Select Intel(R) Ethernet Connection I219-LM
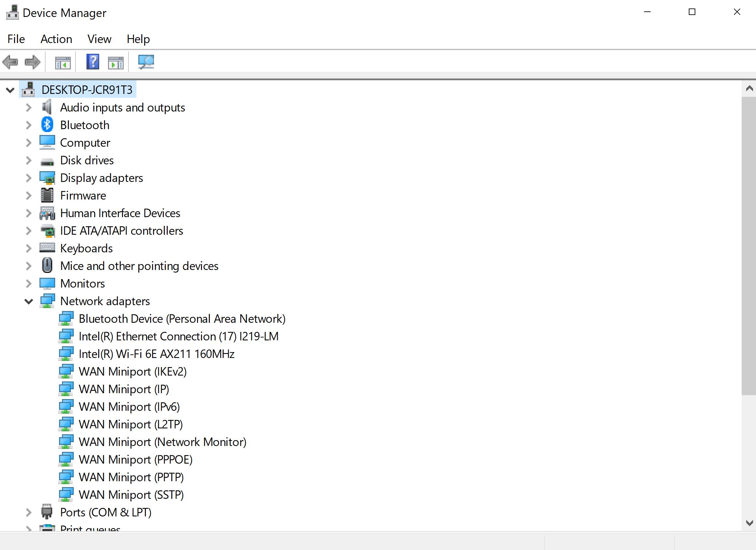Image resolution: width=756 pixels, height=550 pixels. coord(178,336)
